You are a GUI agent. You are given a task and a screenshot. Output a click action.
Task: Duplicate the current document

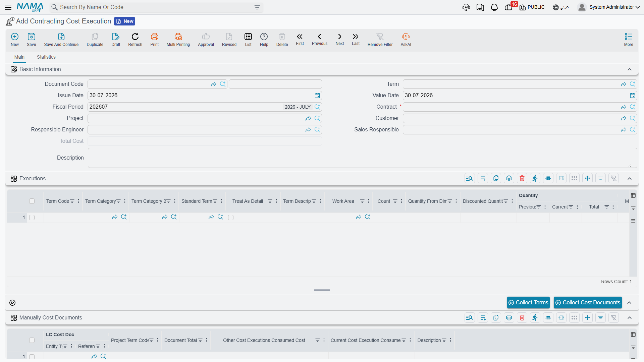(95, 40)
